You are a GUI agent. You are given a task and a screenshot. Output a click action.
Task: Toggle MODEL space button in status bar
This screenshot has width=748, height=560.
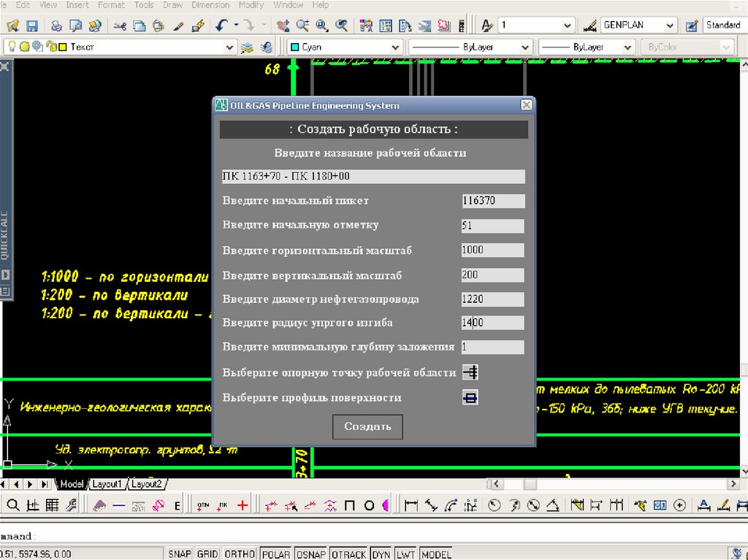(x=436, y=554)
